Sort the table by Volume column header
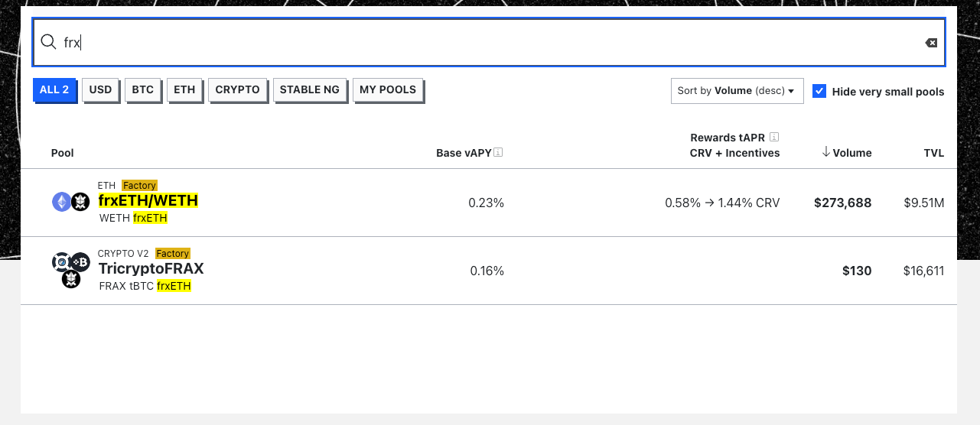The width and height of the screenshot is (980, 425). tap(847, 153)
